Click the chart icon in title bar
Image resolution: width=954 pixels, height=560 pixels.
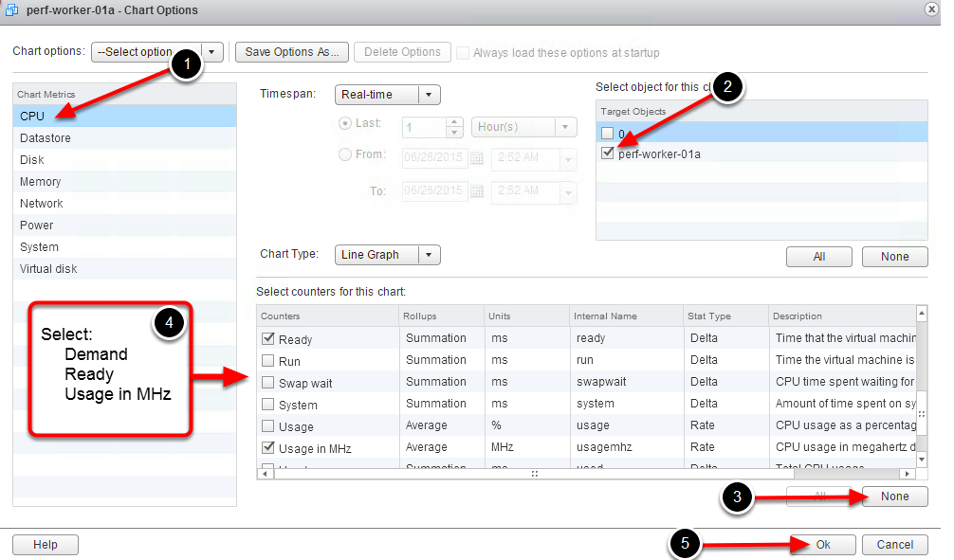click(12, 9)
